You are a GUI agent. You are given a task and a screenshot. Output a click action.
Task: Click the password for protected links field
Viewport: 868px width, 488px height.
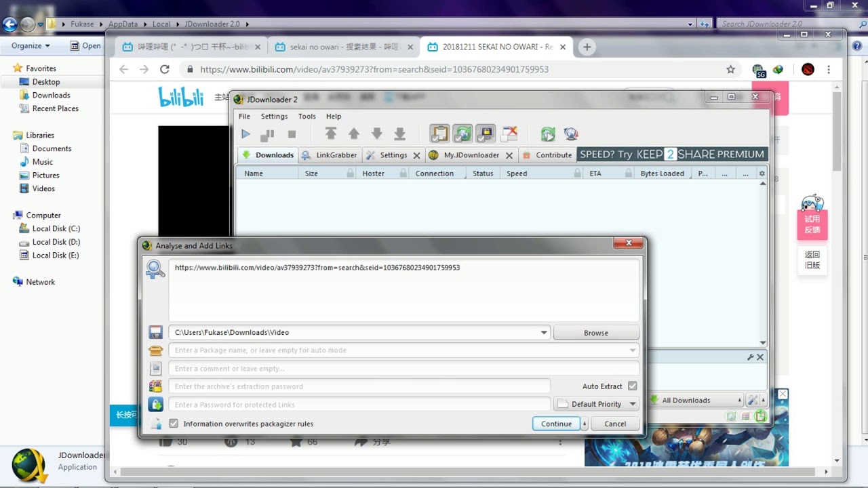[359, 405]
